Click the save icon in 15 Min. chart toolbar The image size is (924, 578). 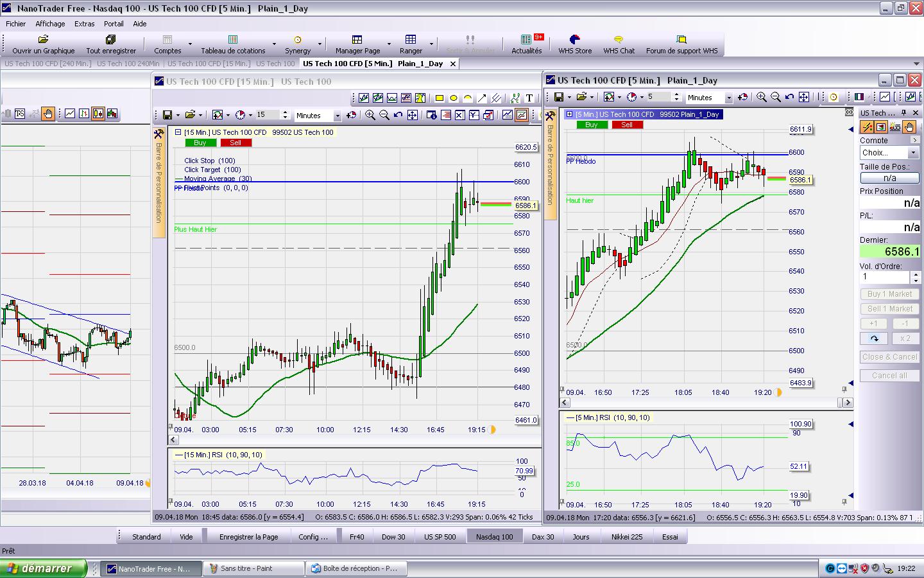pyautogui.click(x=167, y=115)
